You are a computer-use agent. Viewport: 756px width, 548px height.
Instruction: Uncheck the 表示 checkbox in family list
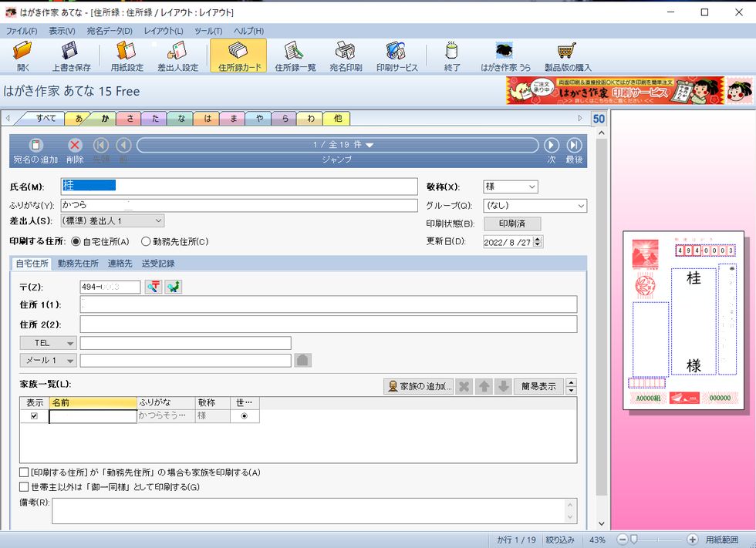tap(33, 416)
